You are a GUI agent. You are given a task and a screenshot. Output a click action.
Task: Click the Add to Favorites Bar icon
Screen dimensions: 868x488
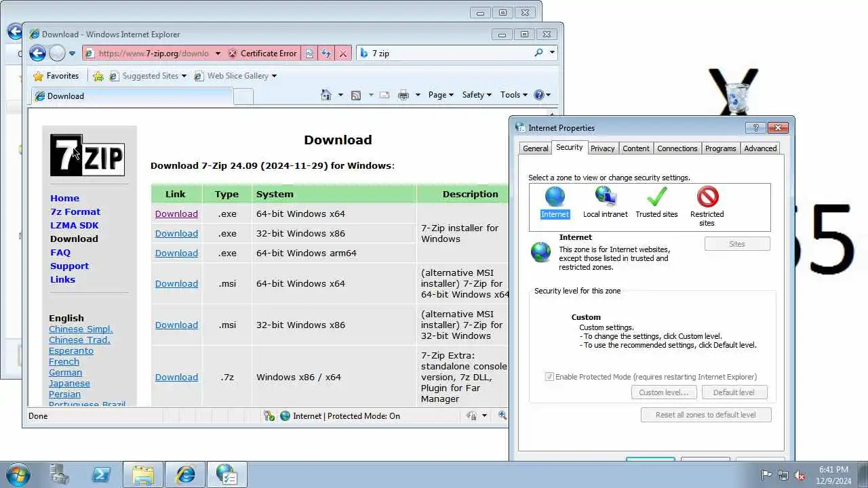[x=98, y=76]
